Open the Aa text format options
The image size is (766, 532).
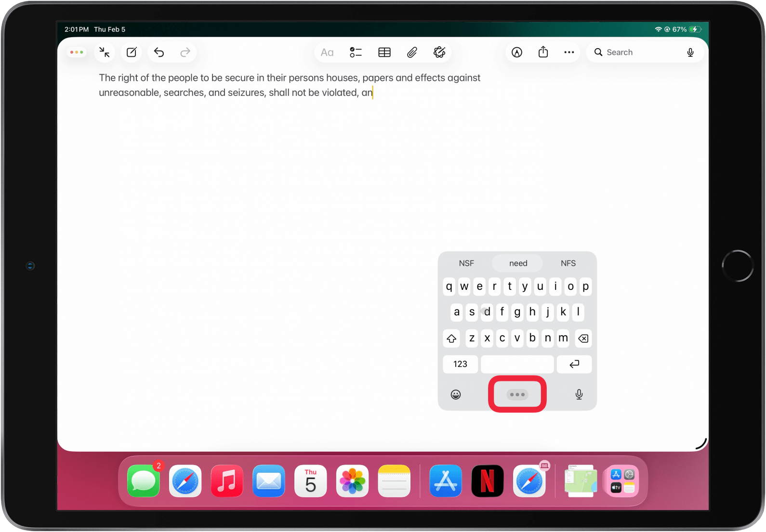pyautogui.click(x=327, y=52)
